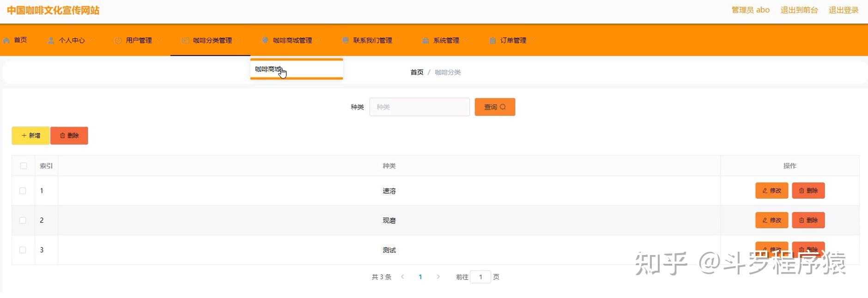Click the bulb icon for 咖啡商城管理
The width and height of the screenshot is (868, 298).
click(265, 41)
